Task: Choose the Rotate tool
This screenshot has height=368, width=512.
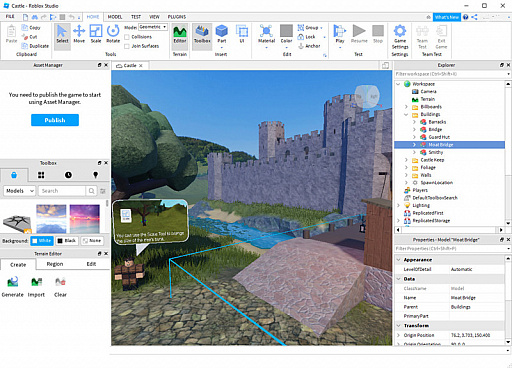Action: coord(113,34)
